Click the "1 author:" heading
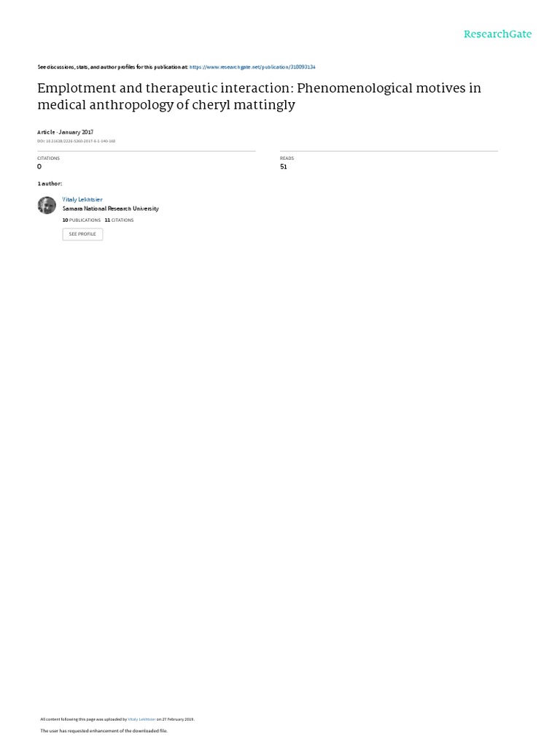The width and height of the screenshot is (560, 747). click(x=50, y=184)
